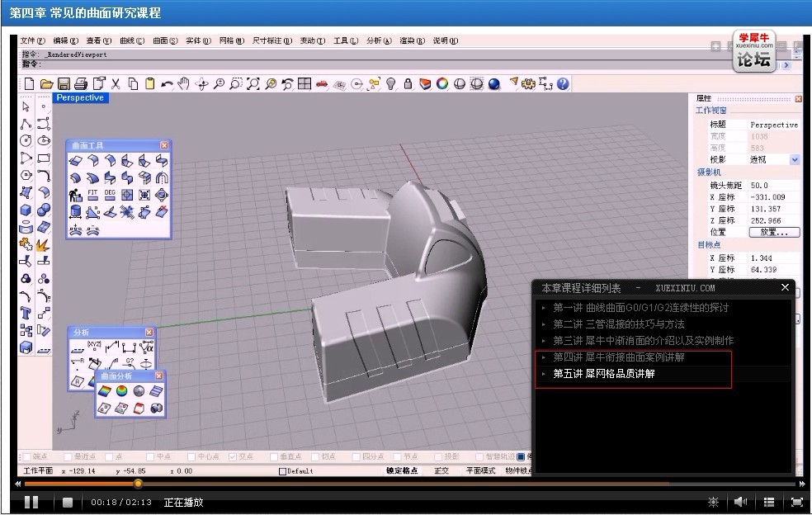Enable the 垂直点 snap checkbox
This screenshot has width=812, height=515.
pyautogui.click(x=274, y=457)
